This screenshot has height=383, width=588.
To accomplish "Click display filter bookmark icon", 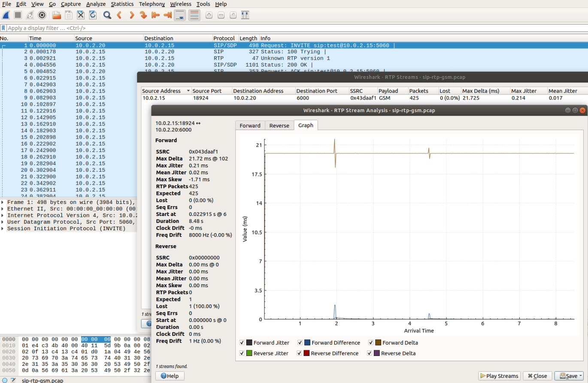I will coord(3,28).
